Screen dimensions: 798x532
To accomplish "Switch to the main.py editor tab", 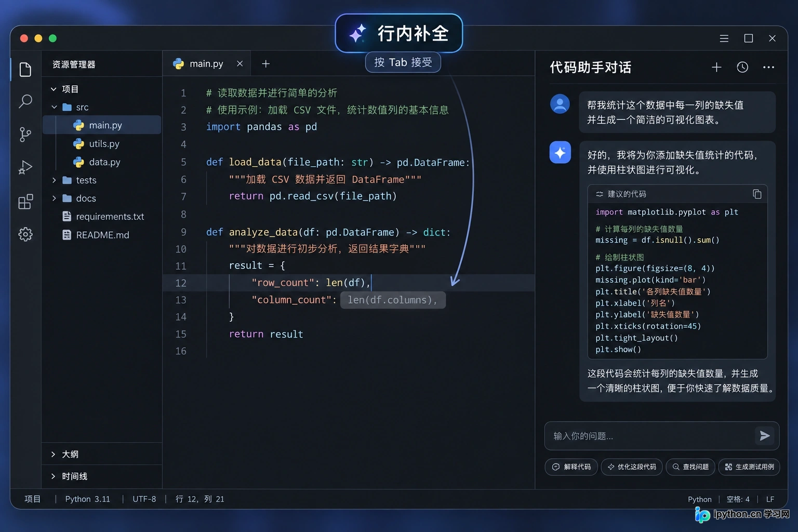I will pyautogui.click(x=206, y=64).
